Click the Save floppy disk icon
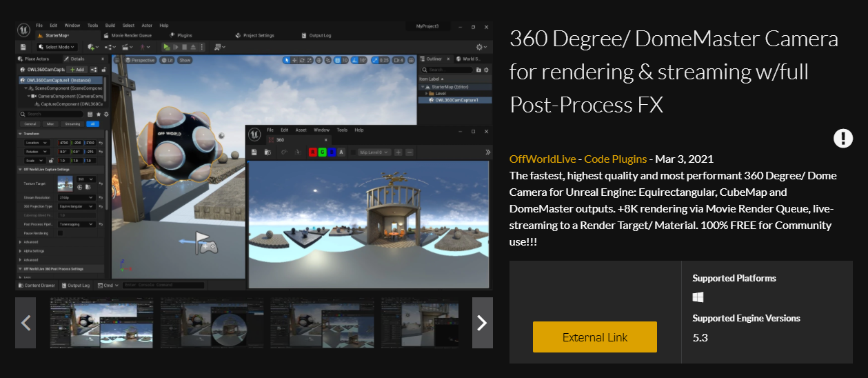The image size is (868, 378). [23, 47]
